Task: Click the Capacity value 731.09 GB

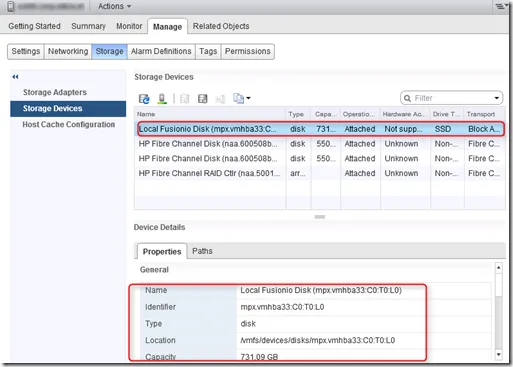Action: 259,357
